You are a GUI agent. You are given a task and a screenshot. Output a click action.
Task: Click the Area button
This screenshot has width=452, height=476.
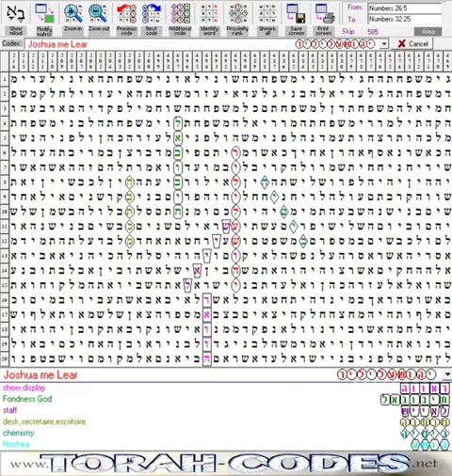point(428,32)
